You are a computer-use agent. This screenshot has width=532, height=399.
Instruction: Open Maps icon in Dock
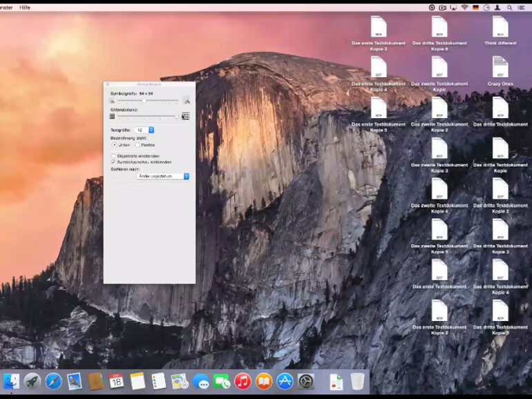(x=180, y=382)
